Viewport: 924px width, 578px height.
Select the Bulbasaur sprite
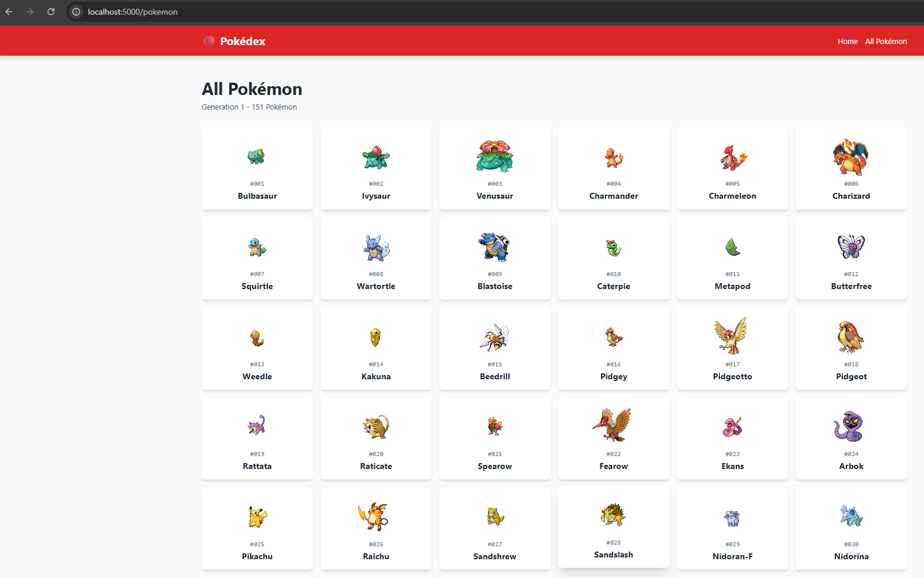tap(257, 157)
